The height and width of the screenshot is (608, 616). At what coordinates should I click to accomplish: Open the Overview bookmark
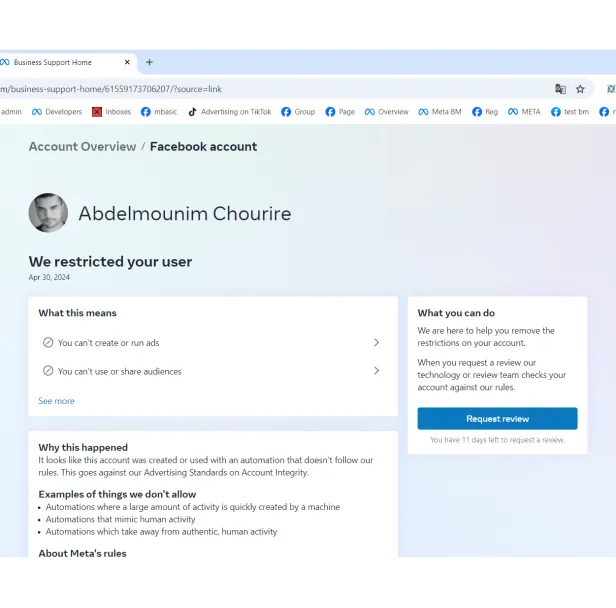[387, 112]
